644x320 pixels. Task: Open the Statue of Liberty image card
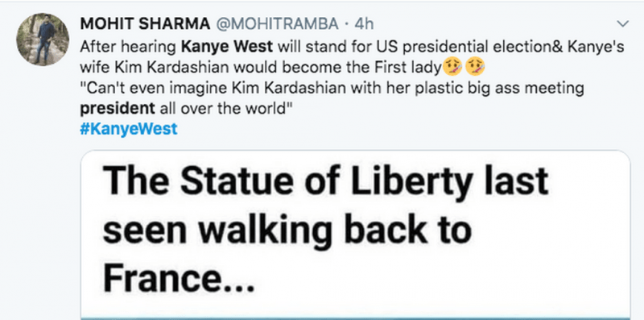(x=355, y=235)
